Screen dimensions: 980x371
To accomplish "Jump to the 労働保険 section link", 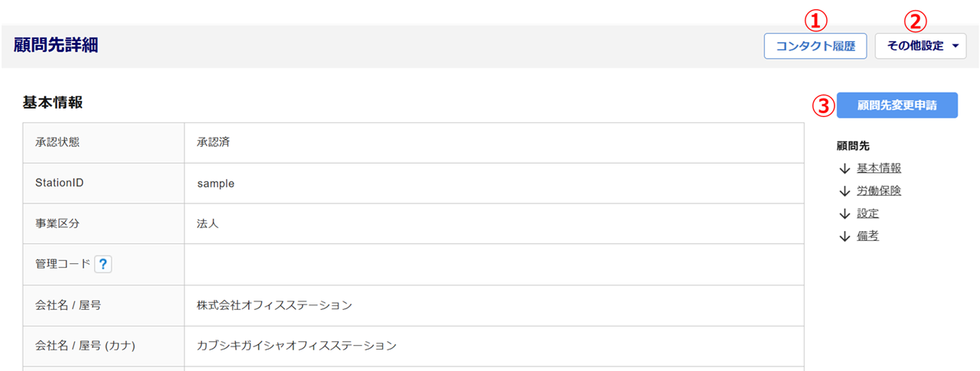I will [878, 191].
